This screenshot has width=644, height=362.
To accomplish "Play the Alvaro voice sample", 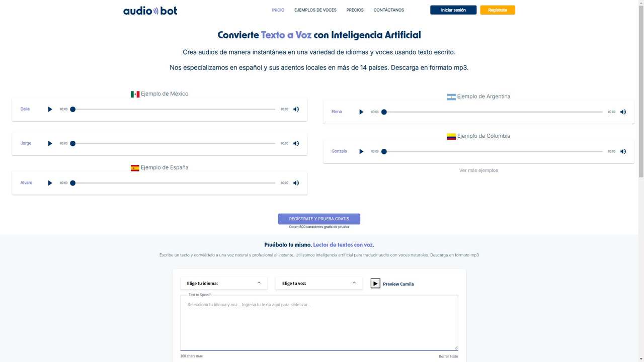I will (50, 183).
